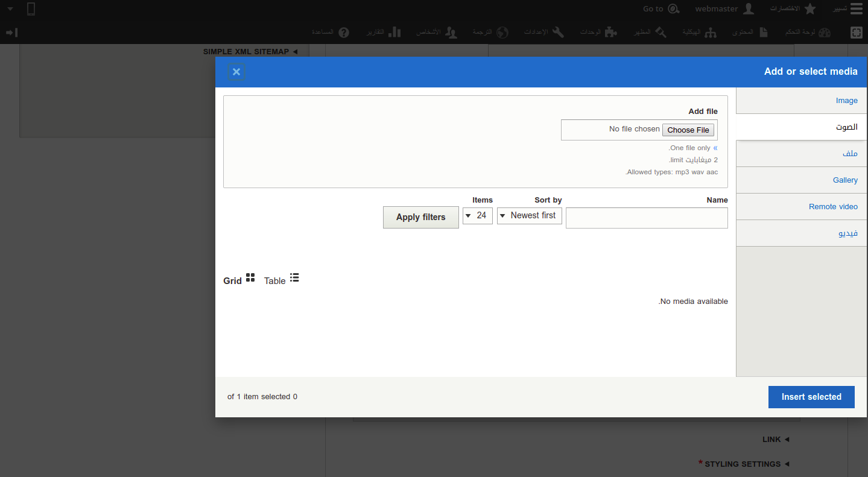Image resolution: width=868 pixels, height=477 pixels.
Task: Select the Image media type tab
Action: pyautogui.click(x=846, y=101)
